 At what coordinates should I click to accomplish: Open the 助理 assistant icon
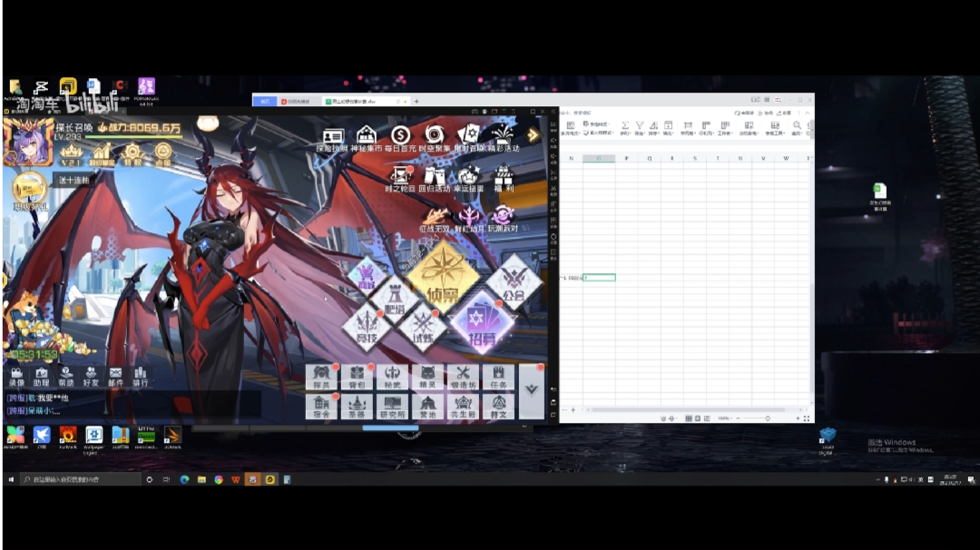pyautogui.click(x=41, y=377)
